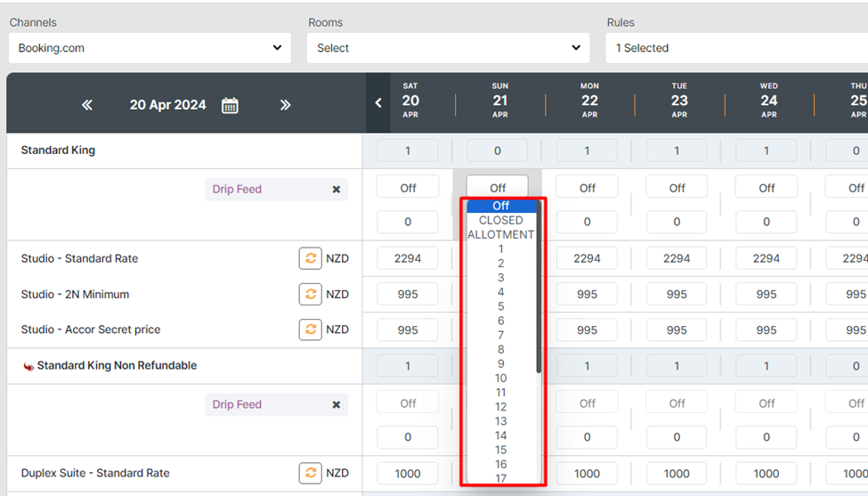868x496 pixels.
Task: Jump back with the double-left arrow
Action: [x=87, y=105]
